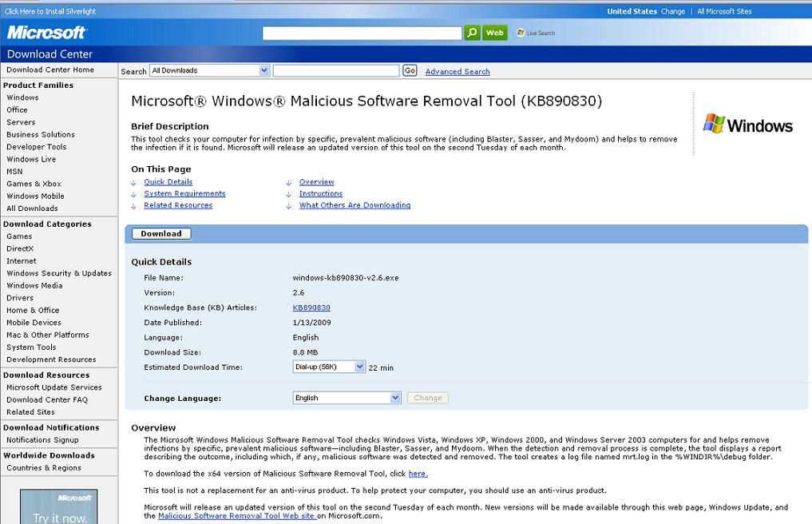Click the arrow icon beside Instructions
Image resolution: width=812 pixels, height=524 pixels.
(289, 194)
